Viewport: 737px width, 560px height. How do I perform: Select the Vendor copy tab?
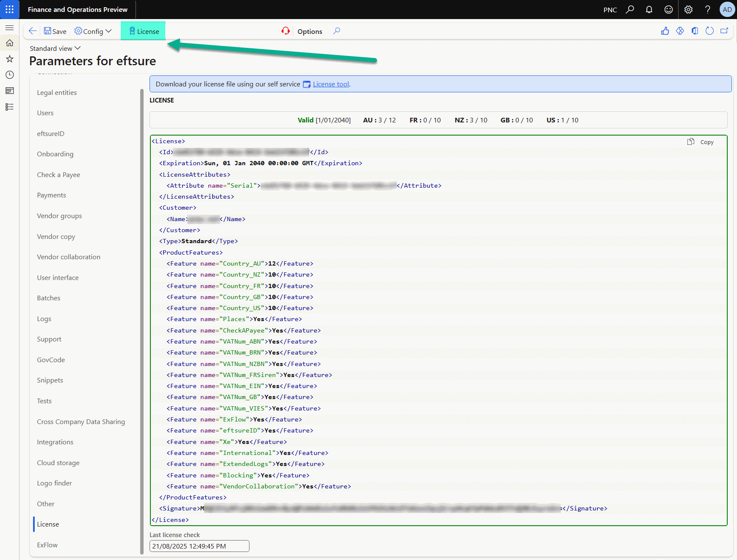click(56, 236)
